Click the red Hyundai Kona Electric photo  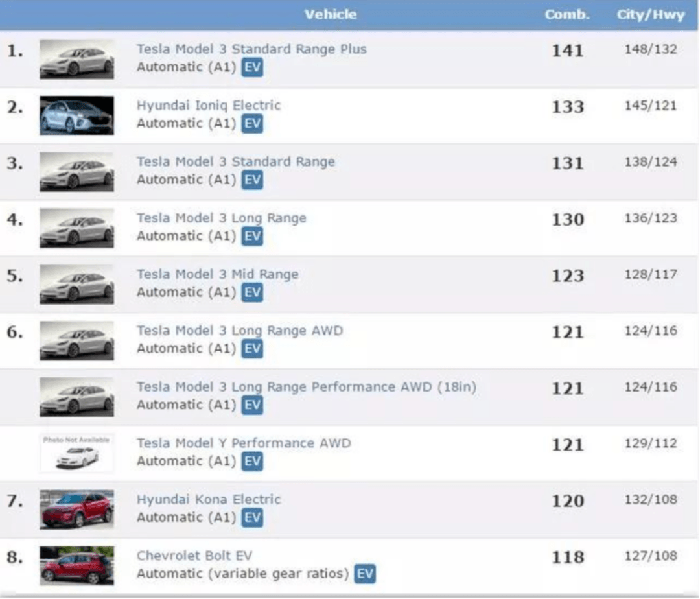tap(76, 510)
